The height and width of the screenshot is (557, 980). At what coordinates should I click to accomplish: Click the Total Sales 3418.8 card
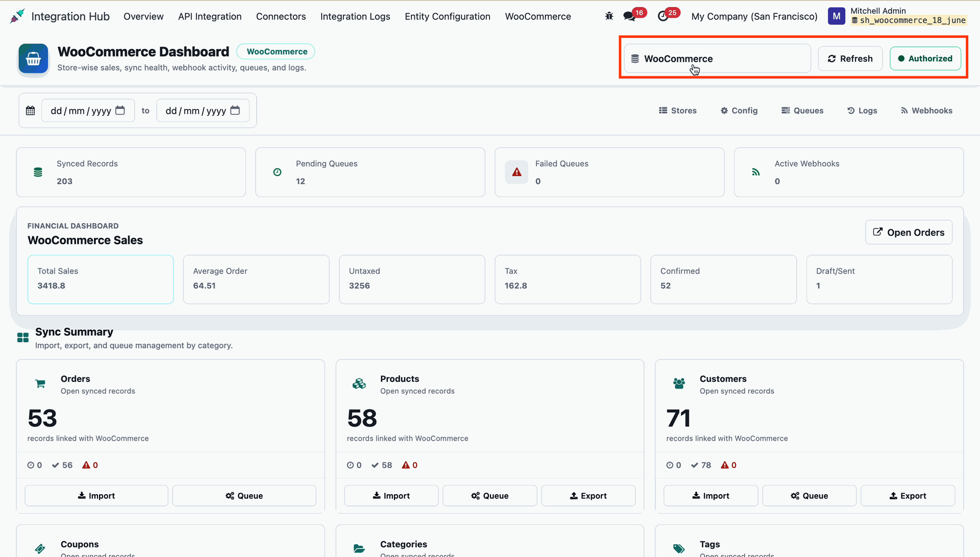click(101, 279)
